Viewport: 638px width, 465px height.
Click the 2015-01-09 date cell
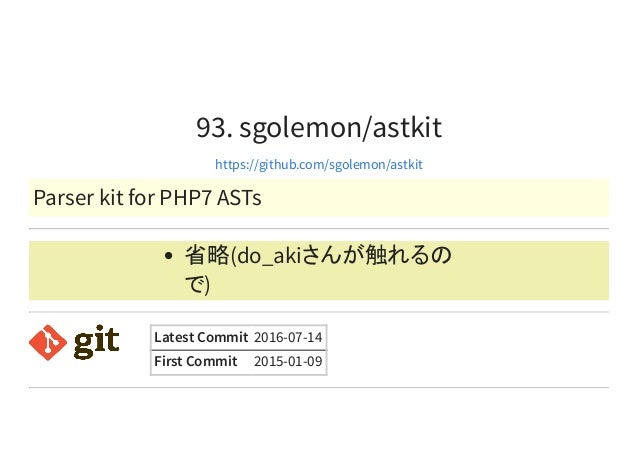[288, 361]
